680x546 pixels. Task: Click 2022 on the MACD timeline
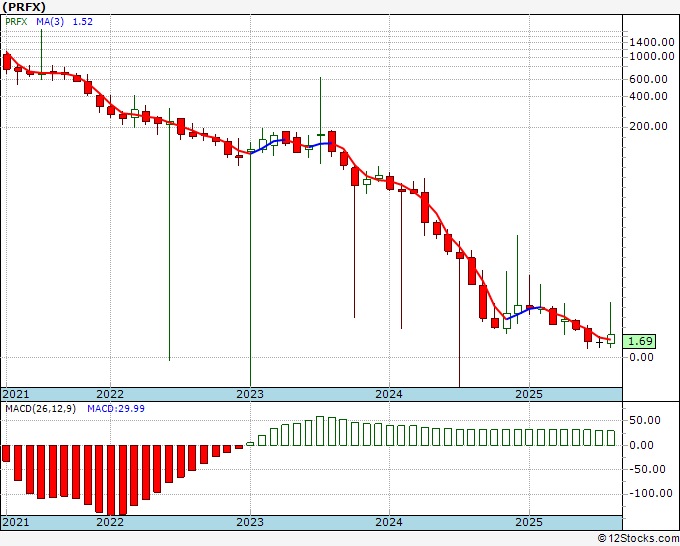(x=110, y=522)
